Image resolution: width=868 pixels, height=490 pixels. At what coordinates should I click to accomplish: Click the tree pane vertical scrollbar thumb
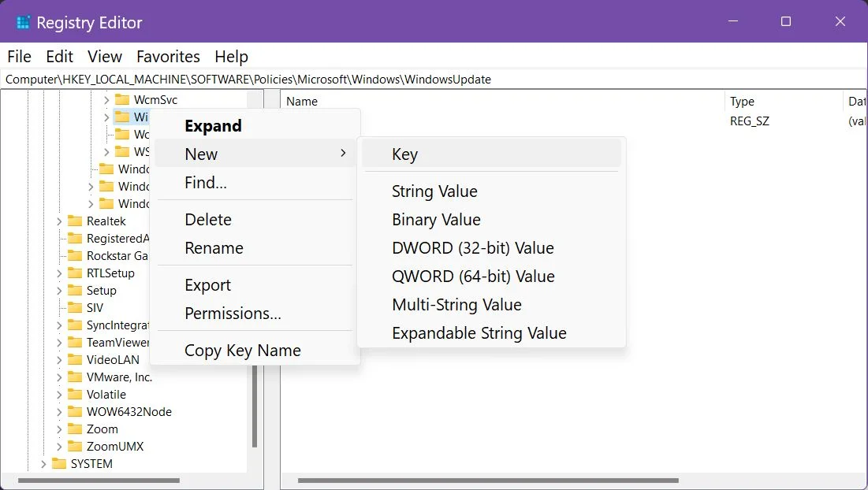coord(255,406)
